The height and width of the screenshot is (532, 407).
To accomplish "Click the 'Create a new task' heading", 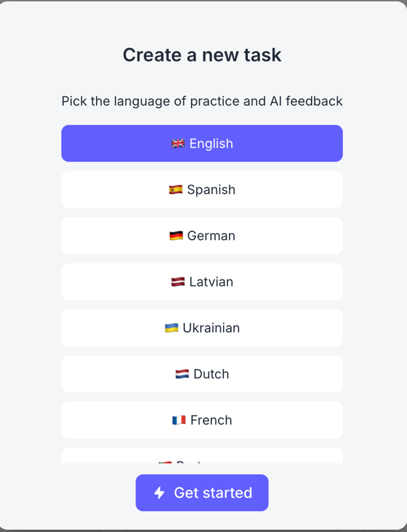I will [202, 55].
